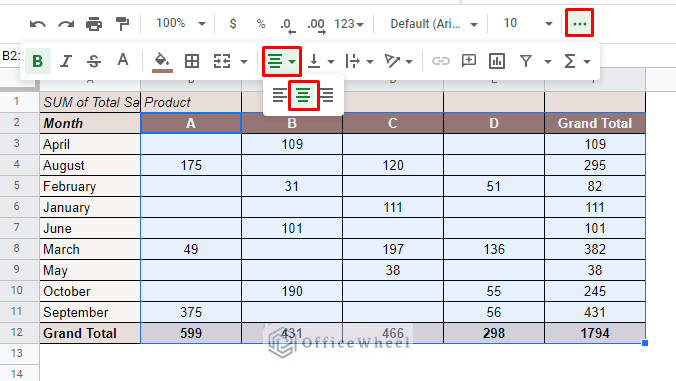Select the grand total cell 1794
676x381 pixels.
pyautogui.click(x=595, y=333)
